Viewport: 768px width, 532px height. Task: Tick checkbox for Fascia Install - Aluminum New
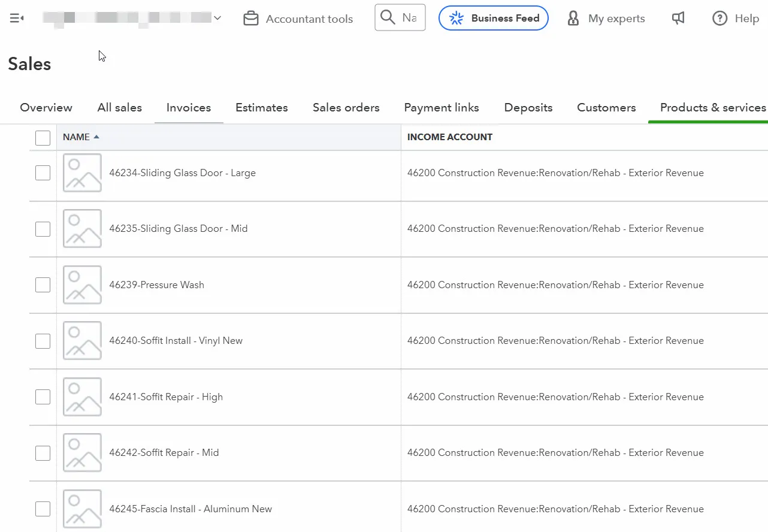43,509
